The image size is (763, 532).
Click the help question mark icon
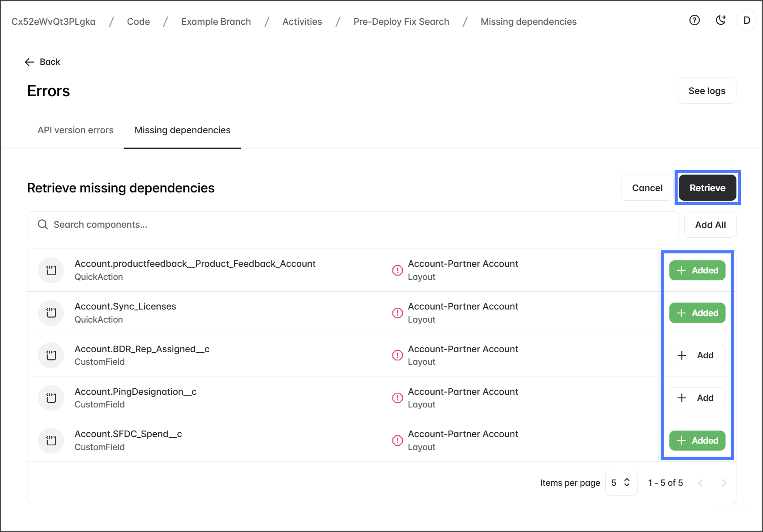pyautogui.click(x=695, y=20)
